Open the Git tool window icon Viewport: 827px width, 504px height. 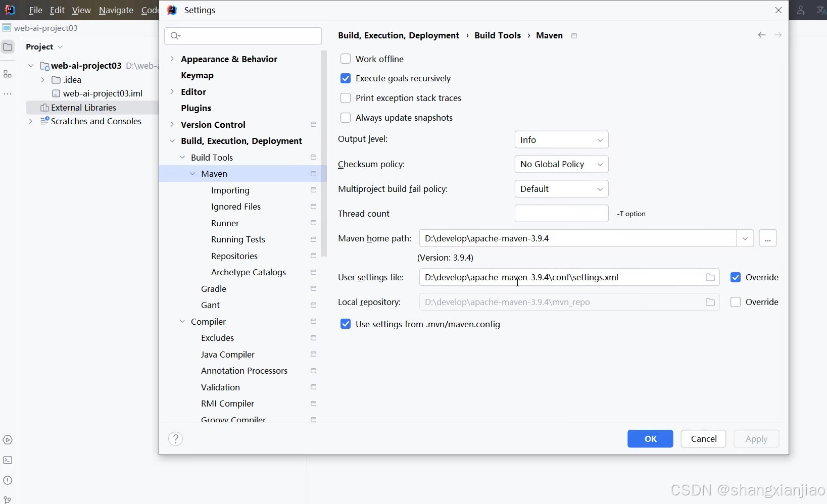tap(8, 500)
